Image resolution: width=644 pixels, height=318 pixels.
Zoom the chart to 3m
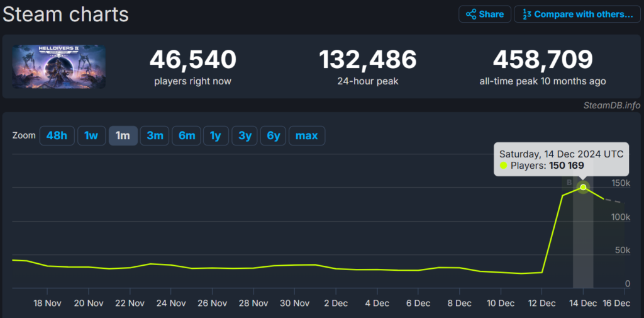155,135
